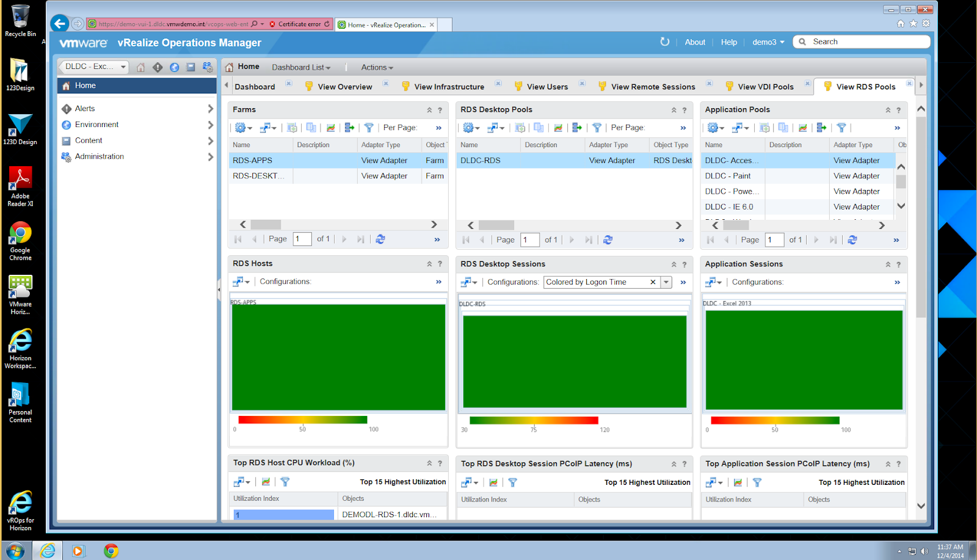
Task: Switch to the View Users tab
Action: [x=547, y=87]
